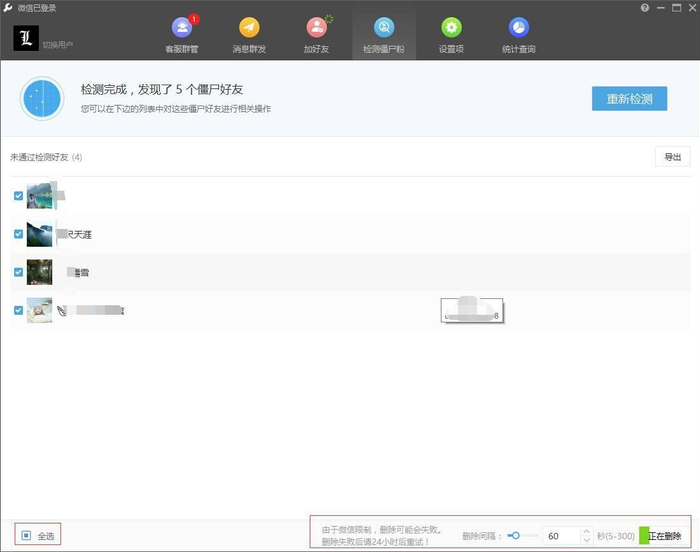Image resolution: width=700 pixels, height=552 pixels.
Task: Click the 未通过检测好友 (4) list header
Action: coord(46,157)
